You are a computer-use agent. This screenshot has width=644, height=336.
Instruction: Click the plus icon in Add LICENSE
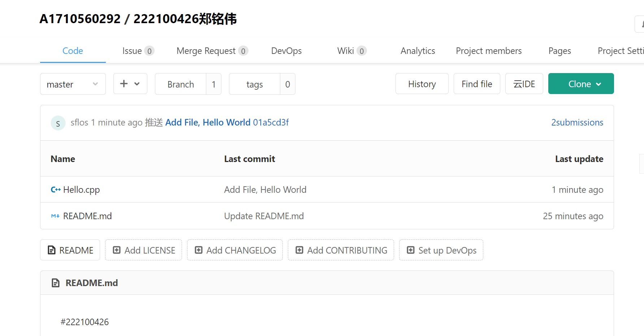[117, 250]
